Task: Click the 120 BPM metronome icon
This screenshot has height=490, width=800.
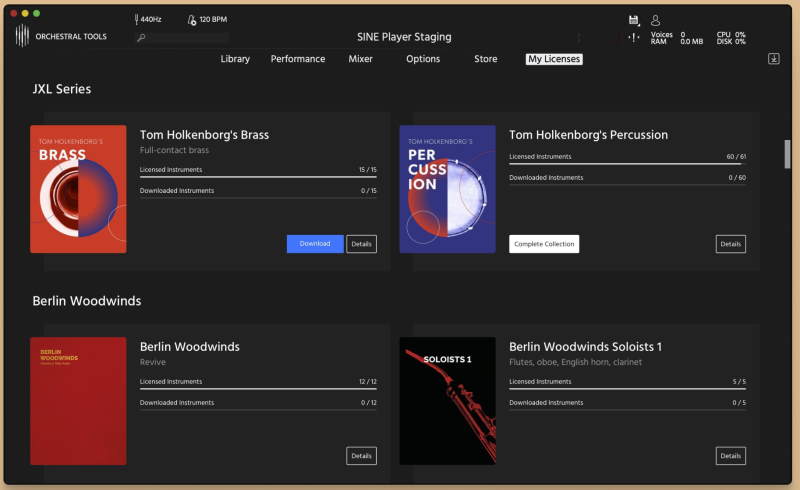Action: 192,20
